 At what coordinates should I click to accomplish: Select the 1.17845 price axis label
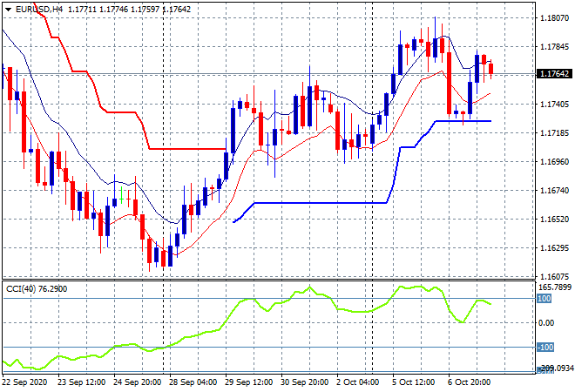tap(555, 46)
